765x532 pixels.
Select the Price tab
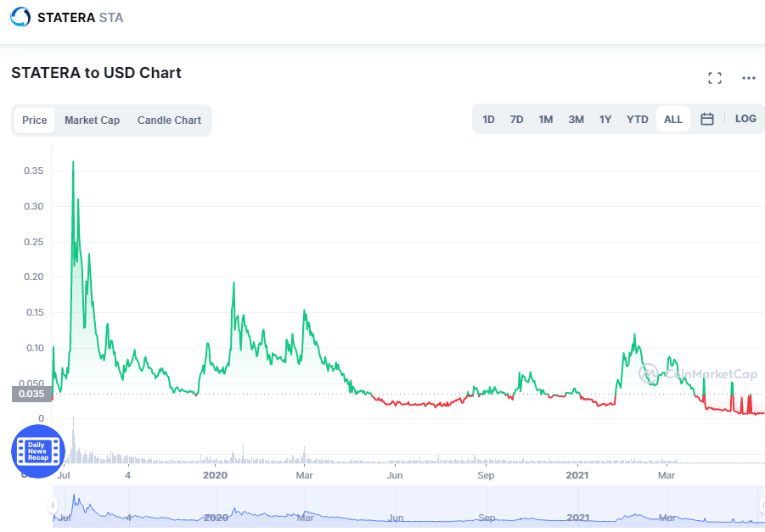pyautogui.click(x=35, y=120)
